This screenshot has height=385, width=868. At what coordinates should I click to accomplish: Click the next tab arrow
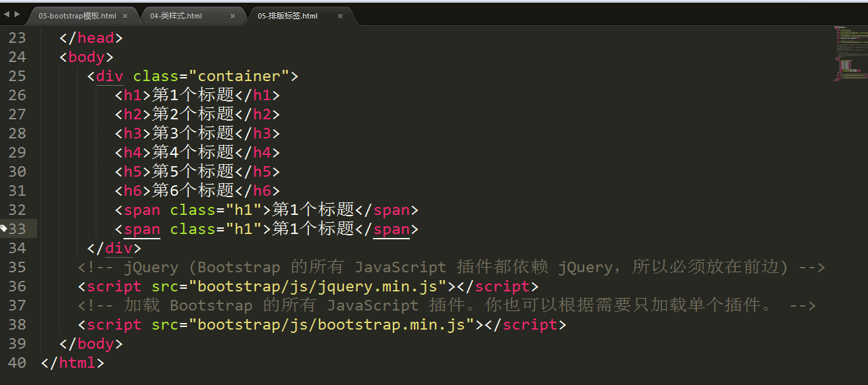pos(17,14)
